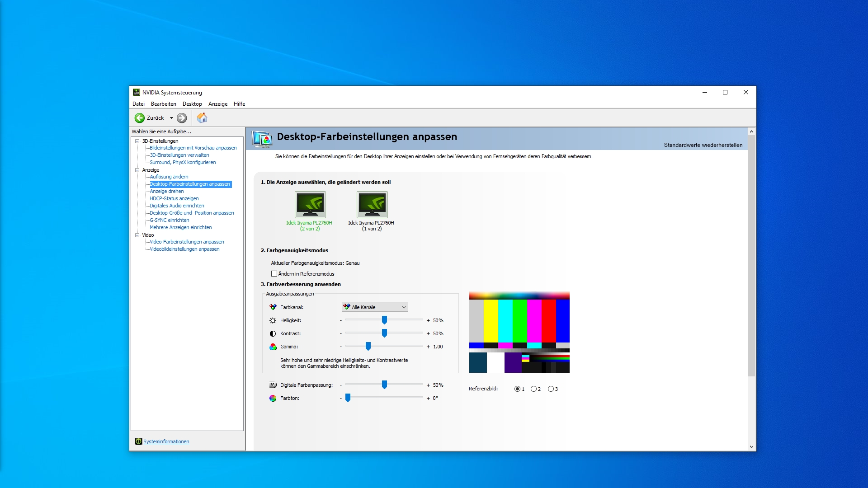This screenshot has width=868, height=488.
Task: Select Referenzbild option 2
Action: 533,389
